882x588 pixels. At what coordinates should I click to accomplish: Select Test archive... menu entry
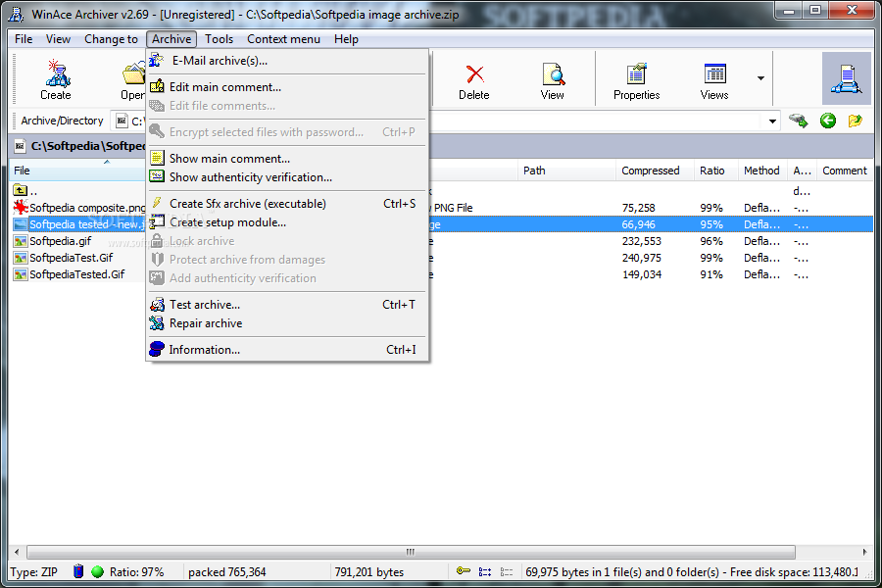point(287,305)
